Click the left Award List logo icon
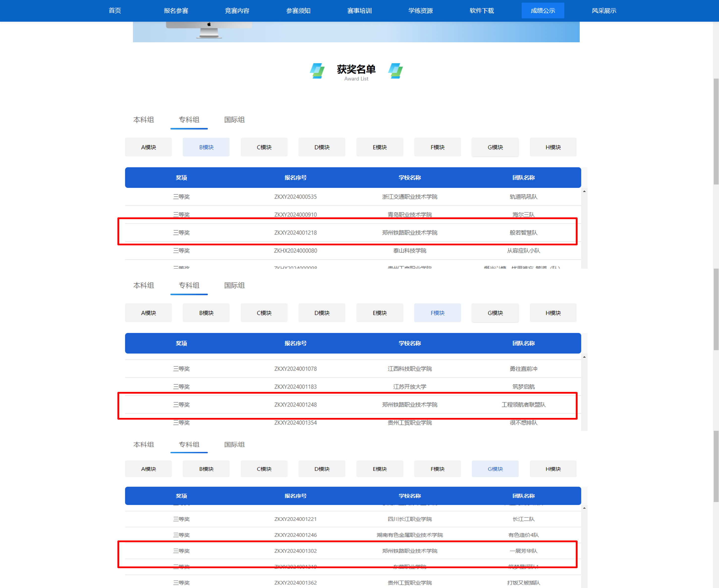 click(317, 71)
